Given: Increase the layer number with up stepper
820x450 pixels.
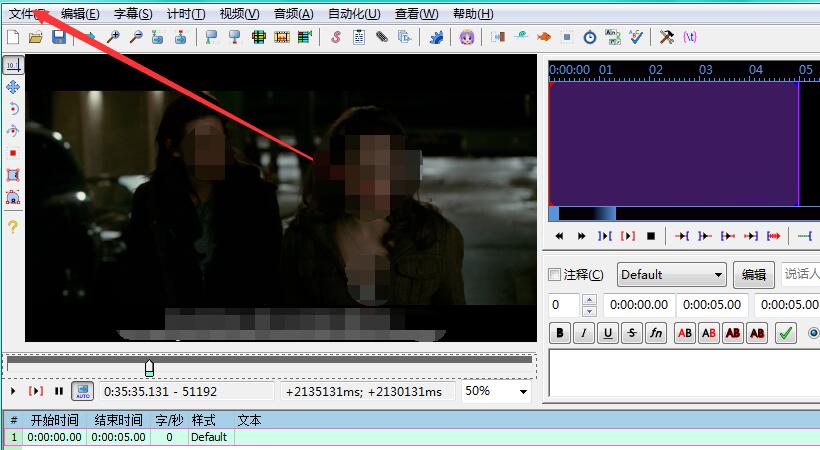Looking at the screenshot, I should (x=589, y=300).
